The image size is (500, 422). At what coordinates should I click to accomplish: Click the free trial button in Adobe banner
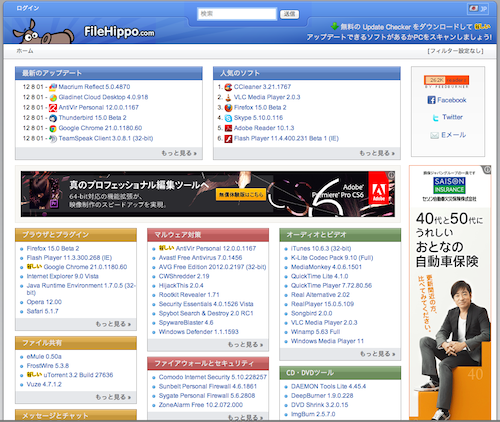pyautogui.click(x=241, y=194)
